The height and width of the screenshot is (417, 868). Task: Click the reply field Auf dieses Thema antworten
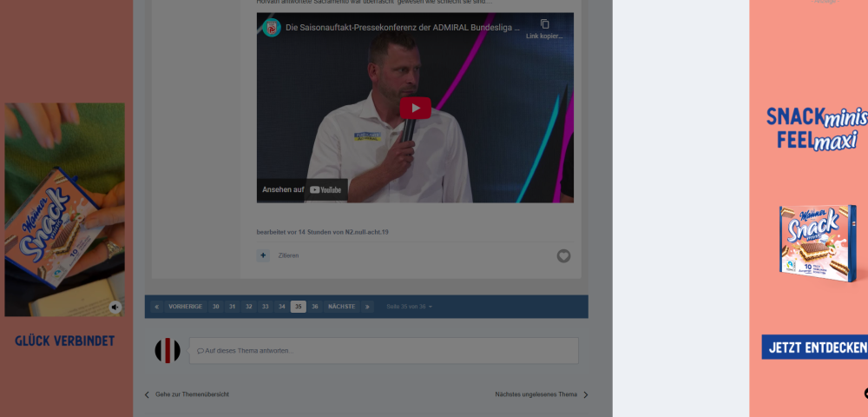(x=384, y=351)
